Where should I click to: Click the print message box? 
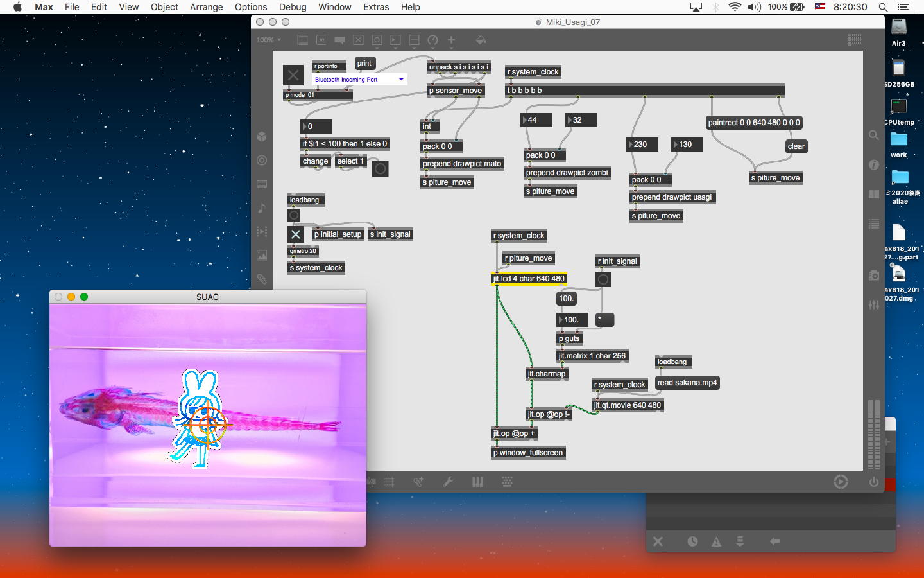(364, 63)
